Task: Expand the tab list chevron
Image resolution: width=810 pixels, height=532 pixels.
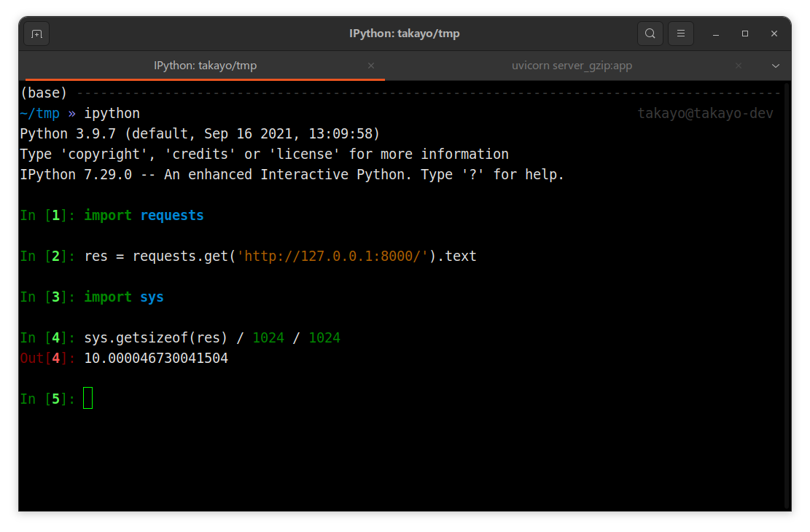Action: (776, 66)
